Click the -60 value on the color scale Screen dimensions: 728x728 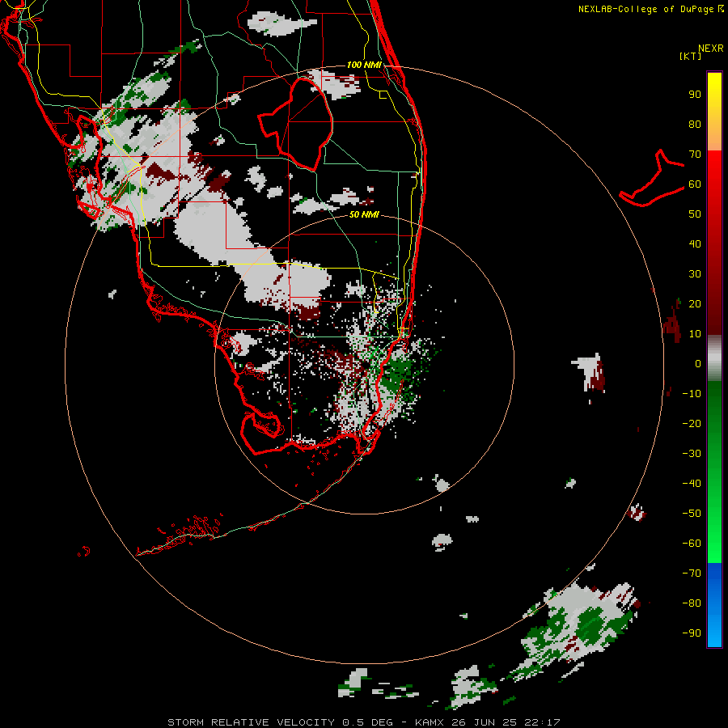click(692, 544)
